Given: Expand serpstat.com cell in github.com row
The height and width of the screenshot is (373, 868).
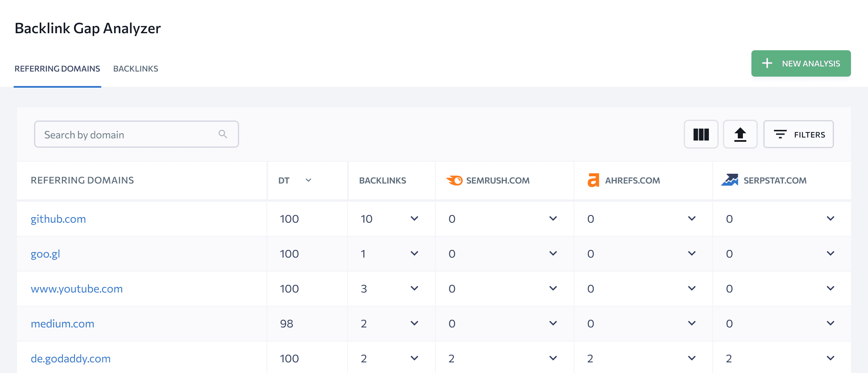Looking at the screenshot, I should (x=831, y=218).
